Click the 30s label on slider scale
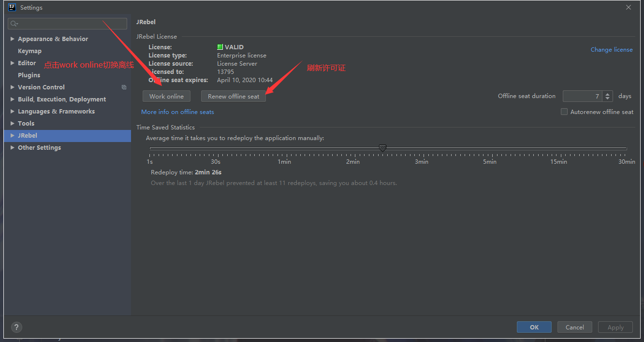The image size is (644, 342). point(216,162)
